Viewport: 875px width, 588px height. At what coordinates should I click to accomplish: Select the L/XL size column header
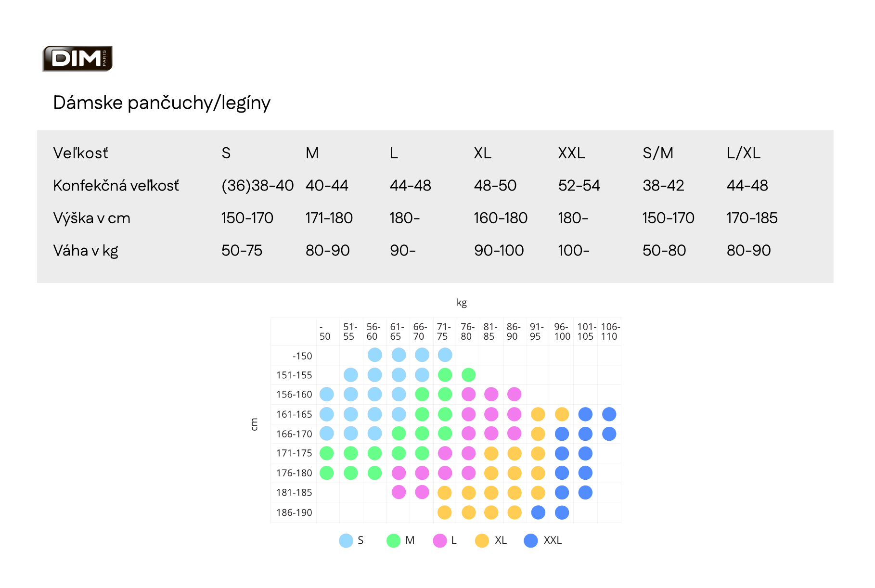coord(743,153)
